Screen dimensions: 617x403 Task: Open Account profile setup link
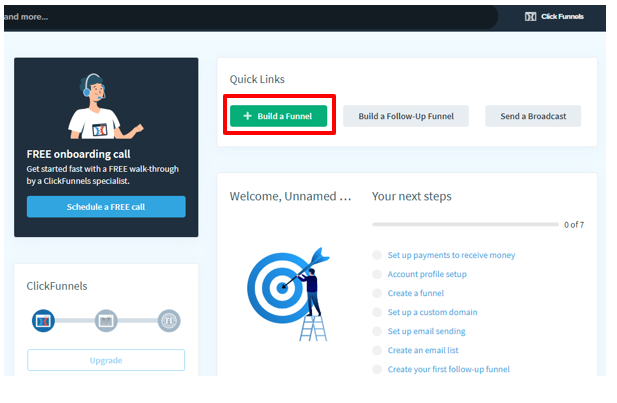pos(427,274)
